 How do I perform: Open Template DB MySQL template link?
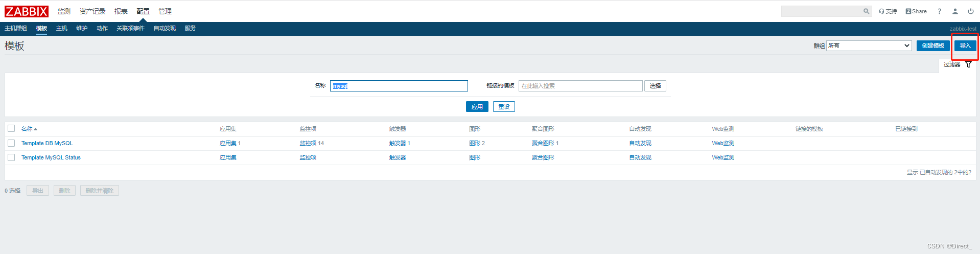coord(47,143)
